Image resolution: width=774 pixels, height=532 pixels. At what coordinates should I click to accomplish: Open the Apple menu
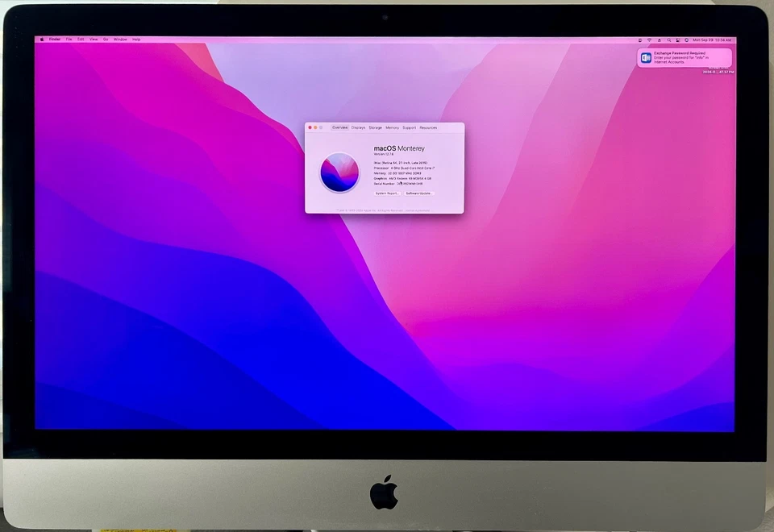point(41,39)
